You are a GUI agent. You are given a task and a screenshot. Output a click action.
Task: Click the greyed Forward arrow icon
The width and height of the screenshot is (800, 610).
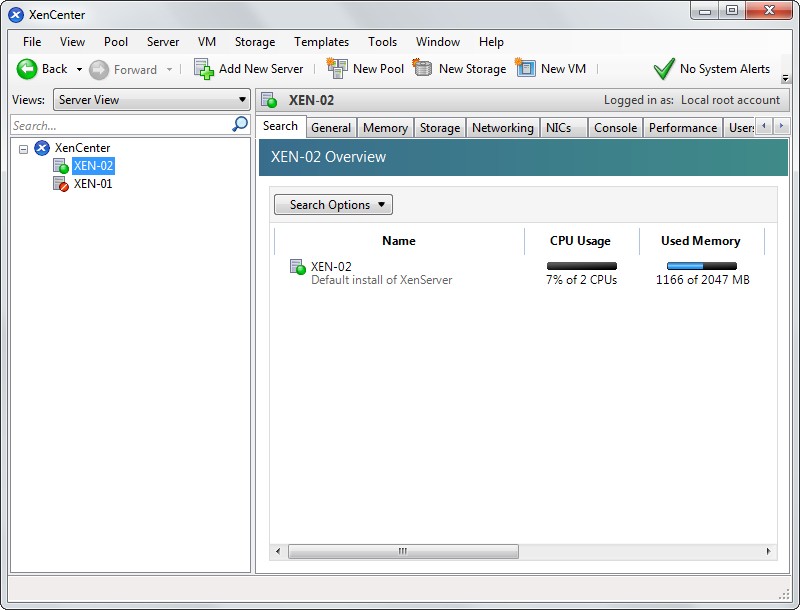99,70
